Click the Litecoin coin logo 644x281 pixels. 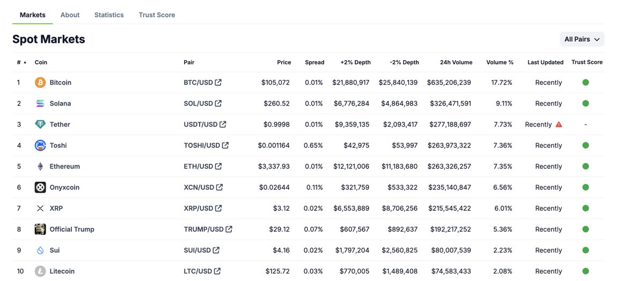click(x=40, y=271)
